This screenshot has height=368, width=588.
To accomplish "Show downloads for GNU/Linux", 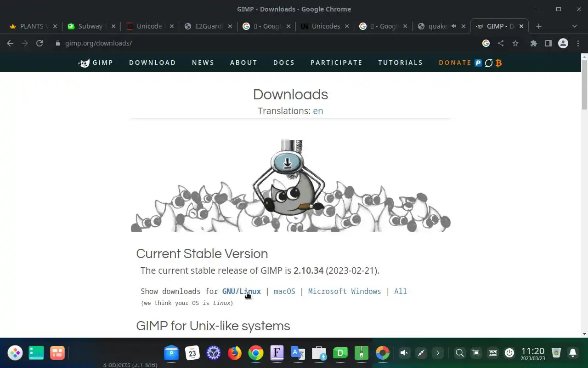I will click(x=242, y=291).
